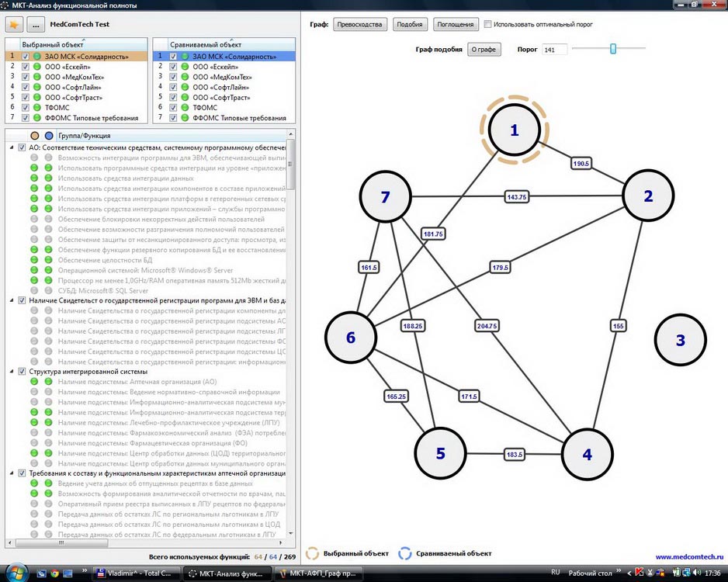Image resolution: width=728 pixels, height=582 pixels.
Task: Uncheck ТФОМС in Сравниваемый объект list
Action: coord(173,108)
